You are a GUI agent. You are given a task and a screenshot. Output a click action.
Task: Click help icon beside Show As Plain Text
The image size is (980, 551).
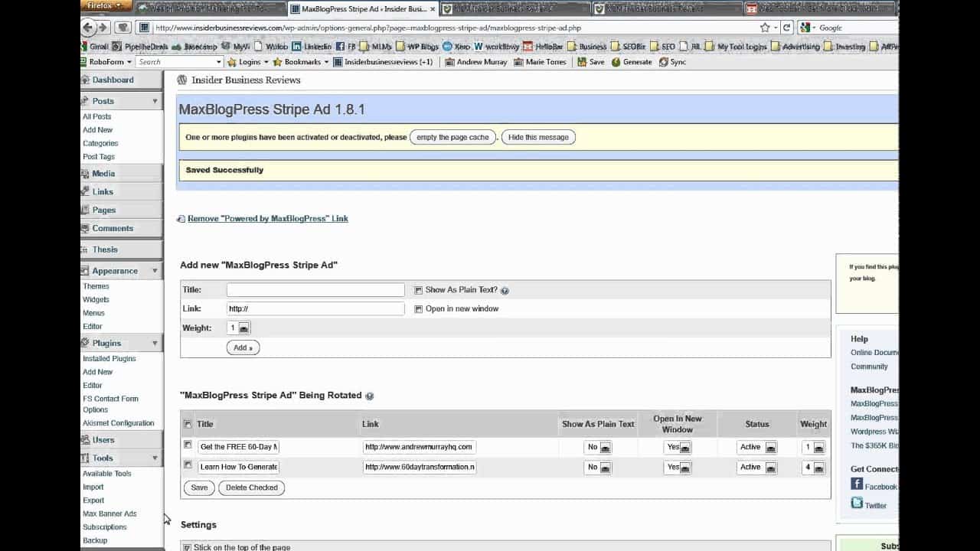click(505, 291)
